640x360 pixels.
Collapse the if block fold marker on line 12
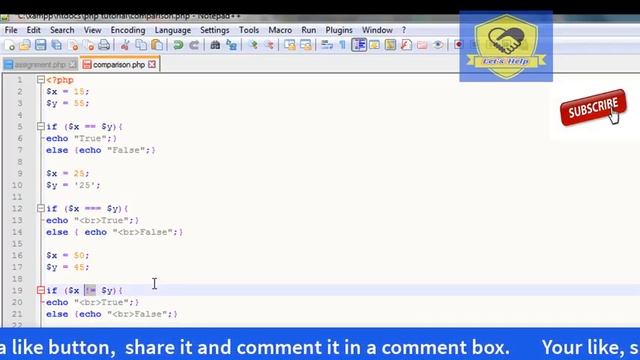[40, 209]
